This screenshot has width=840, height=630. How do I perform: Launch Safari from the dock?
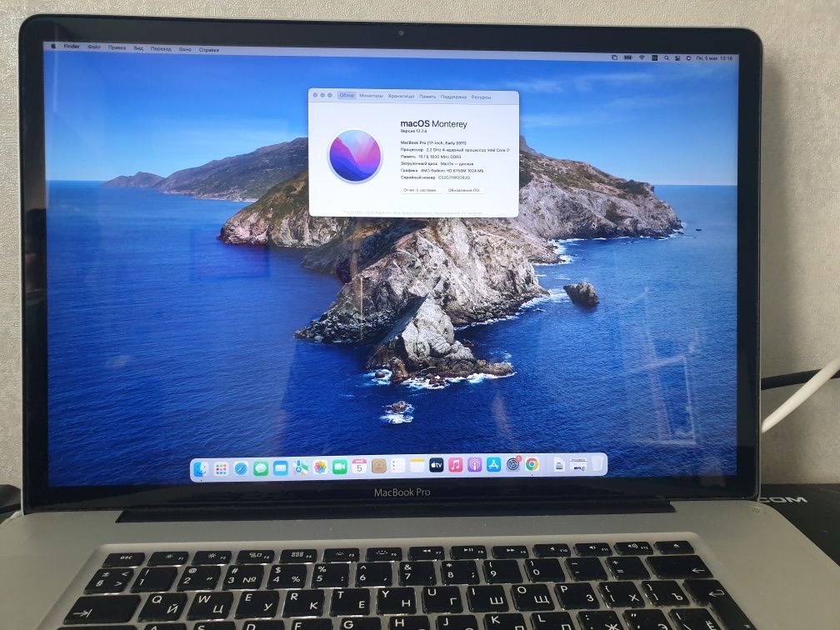[241, 468]
